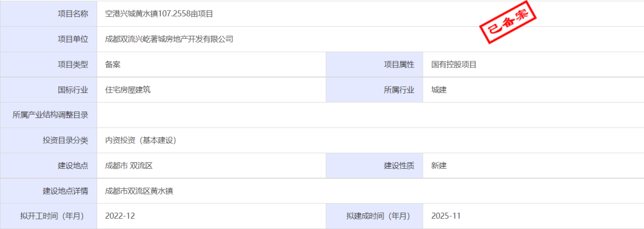Click the 建设性质 label cell
The image size is (644, 229).
point(374,166)
